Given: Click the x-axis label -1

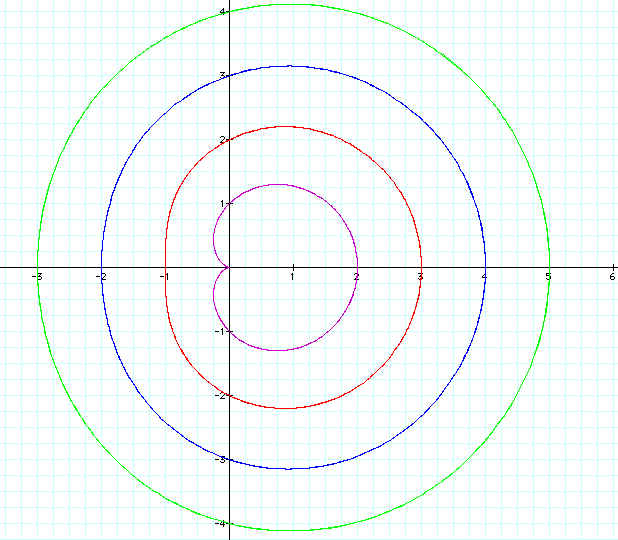Looking at the screenshot, I should point(163,276).
